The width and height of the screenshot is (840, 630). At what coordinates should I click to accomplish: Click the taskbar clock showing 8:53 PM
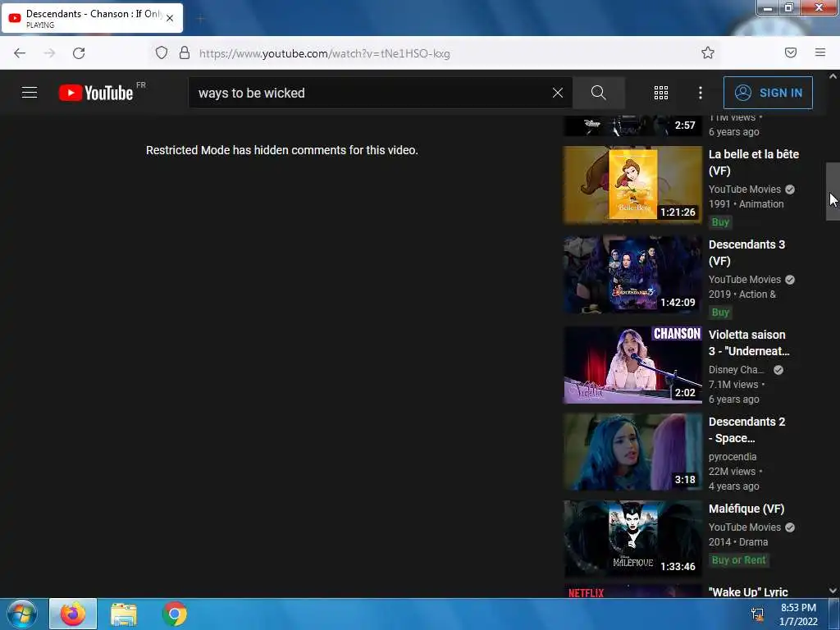pyautogui.click(x=798, y=614)
